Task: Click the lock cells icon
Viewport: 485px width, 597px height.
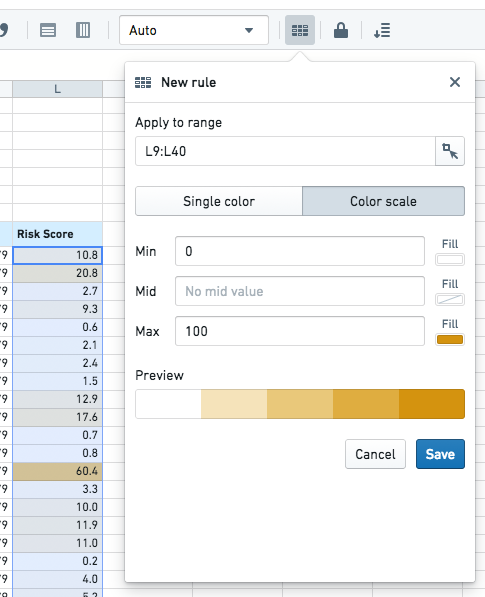Action: [x=341, y=30]
